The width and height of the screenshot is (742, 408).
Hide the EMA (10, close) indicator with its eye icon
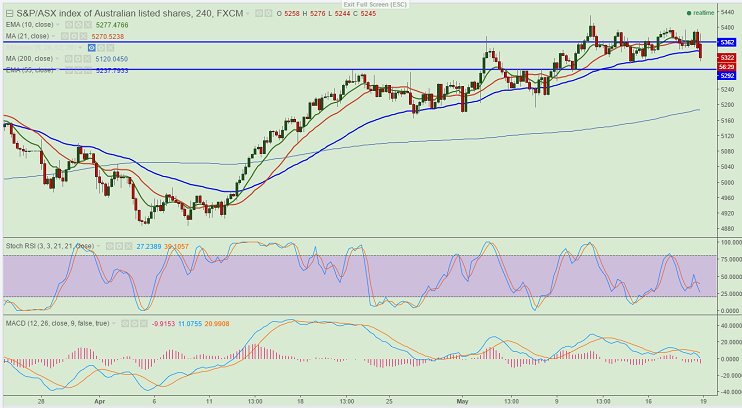click(x=69, y=25)
